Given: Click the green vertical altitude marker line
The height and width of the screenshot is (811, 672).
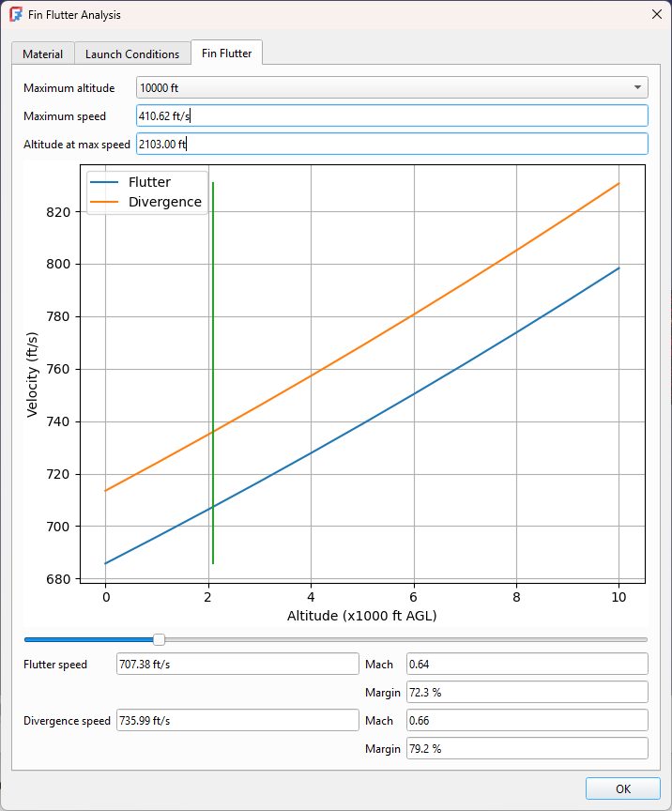Looking at the screenshot, I should pyautogui.click(x=213, y=375).
